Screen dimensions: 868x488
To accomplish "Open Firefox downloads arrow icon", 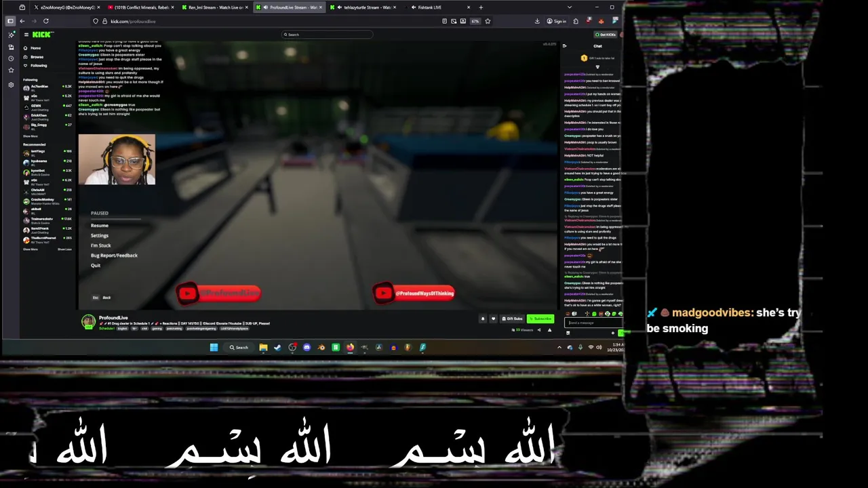I will 537,21.
